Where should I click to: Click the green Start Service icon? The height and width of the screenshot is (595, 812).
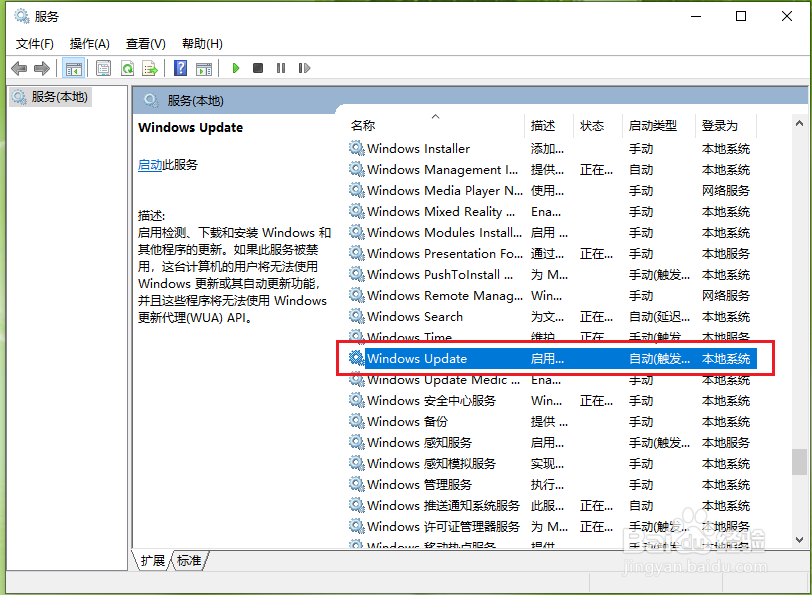tap(236, 68)
